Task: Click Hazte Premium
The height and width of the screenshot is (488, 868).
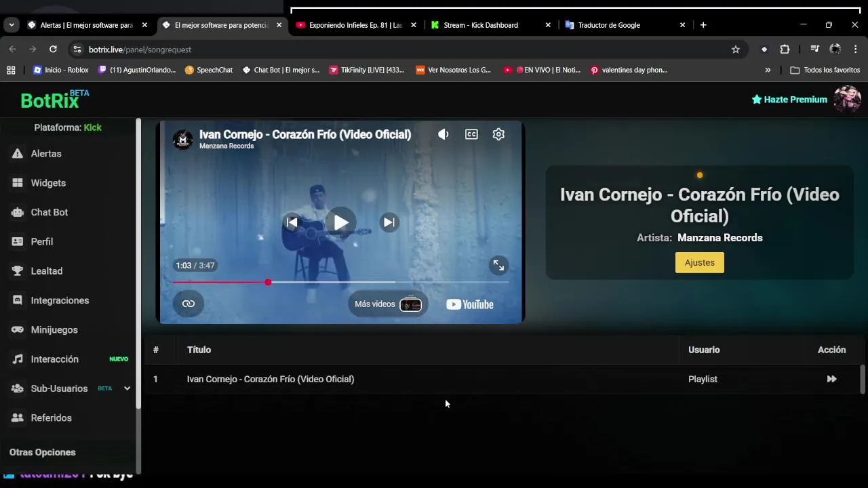Action: coord(789,100)
